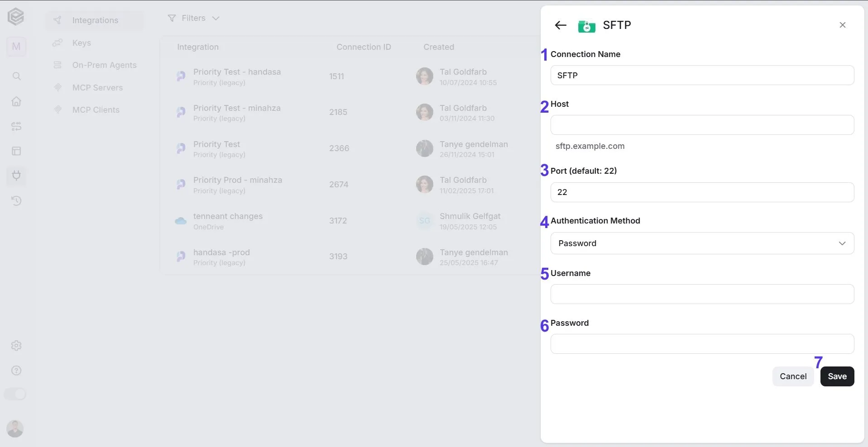Open history clock icon in sidebar

coord(16,201)
